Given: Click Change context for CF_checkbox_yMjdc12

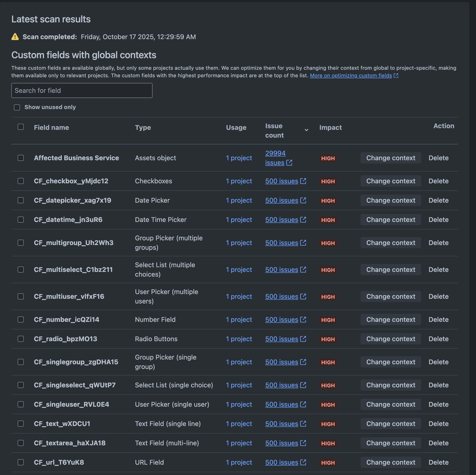Looking at the screenshot, I should tap(391, 181).
